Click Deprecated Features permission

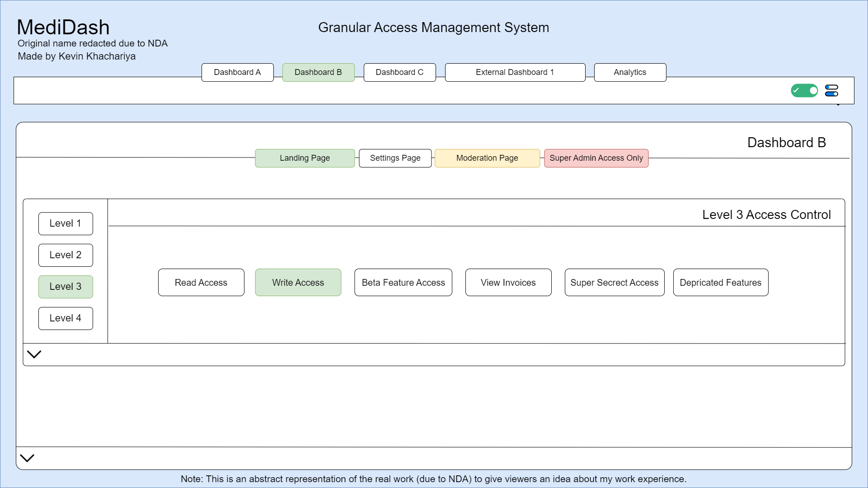[x=720, y=283]
